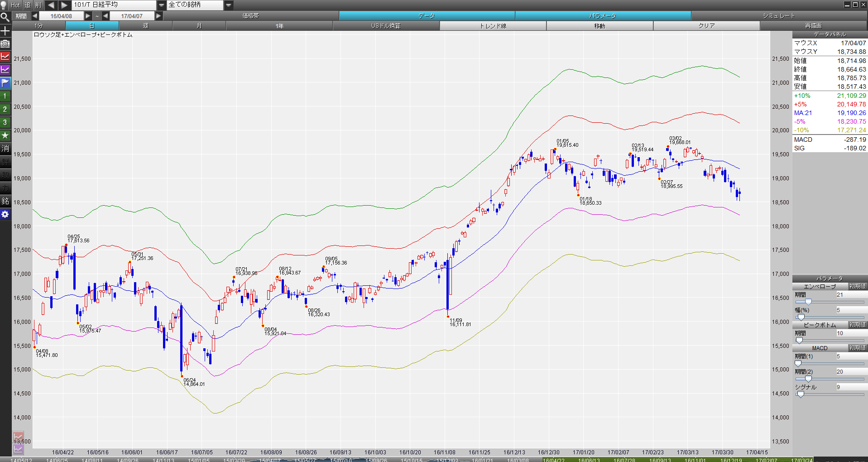Click the start date field 16/04/08
The image size is (868, 462).
click(x=61, y=16)
